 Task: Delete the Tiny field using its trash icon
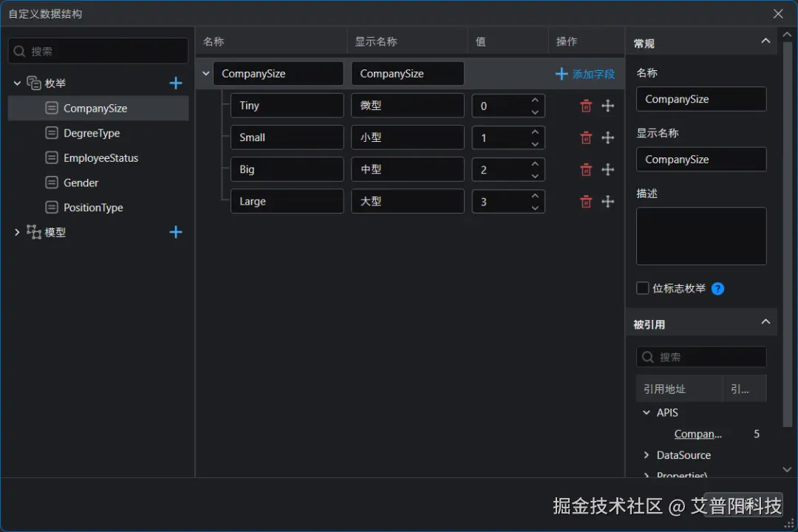pyautogui.click(x=585, y=106)
